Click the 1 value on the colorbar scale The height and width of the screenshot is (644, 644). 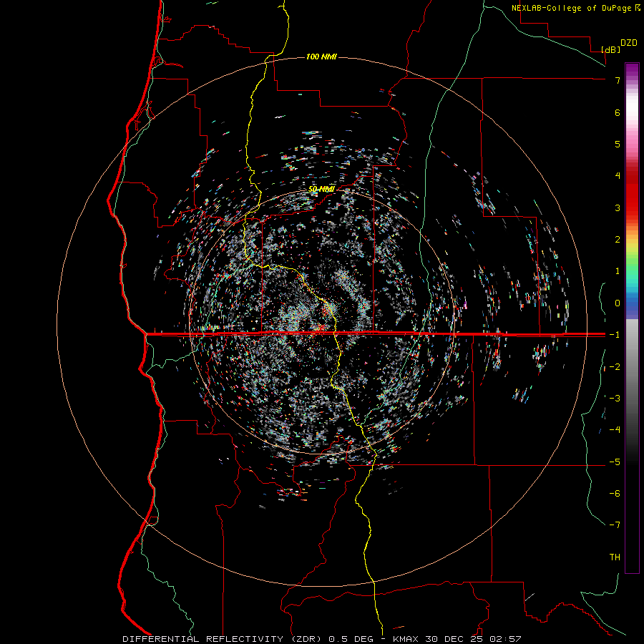click(618, 271)
